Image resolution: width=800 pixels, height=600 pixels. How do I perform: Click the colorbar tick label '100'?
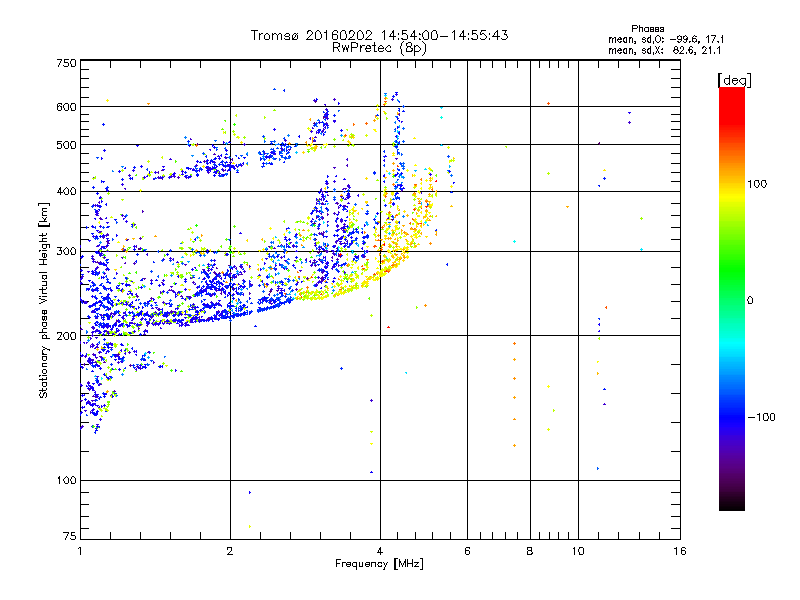(x=757, y=184)
